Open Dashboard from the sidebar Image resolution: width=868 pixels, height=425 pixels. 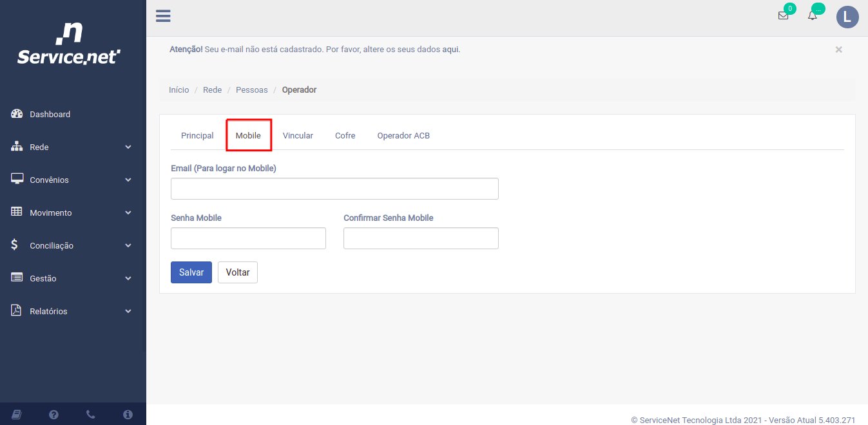click(x=50, y=114)
